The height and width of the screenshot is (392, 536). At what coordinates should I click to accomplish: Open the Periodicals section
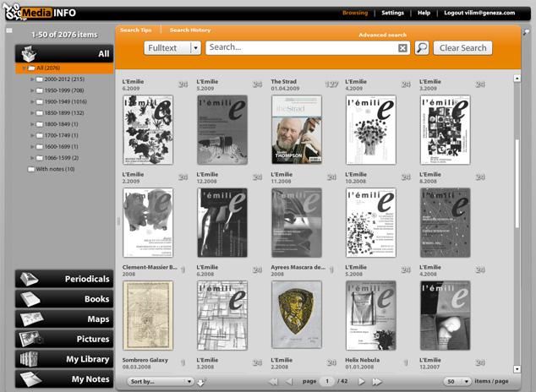(64, 279)
